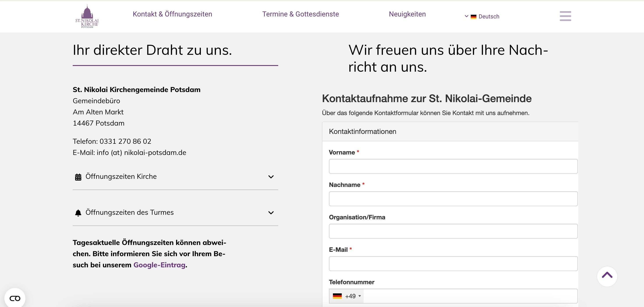Expand the Öffnungszeiten Kirche chevron
The height and width of the screenshot is (307, 644).
coord(271,177)
